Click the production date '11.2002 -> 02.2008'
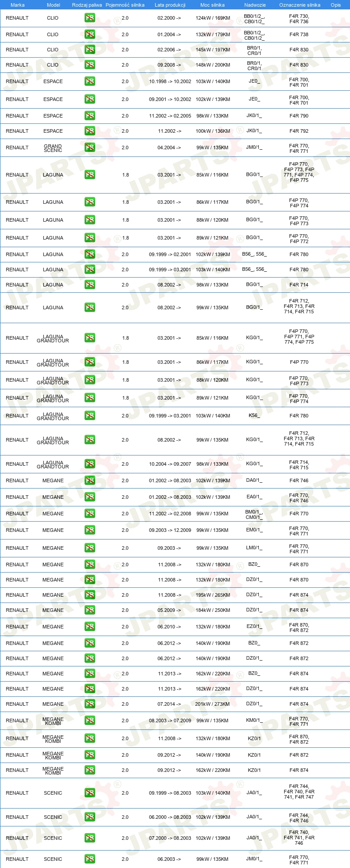Viewport: 350px width, 868px height. click(170, 514)
